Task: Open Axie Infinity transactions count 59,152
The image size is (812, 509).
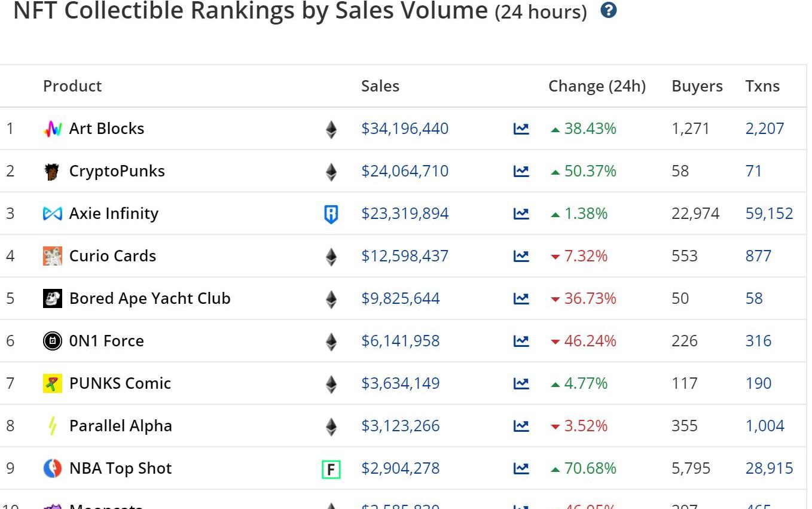Action: [769, 214]
